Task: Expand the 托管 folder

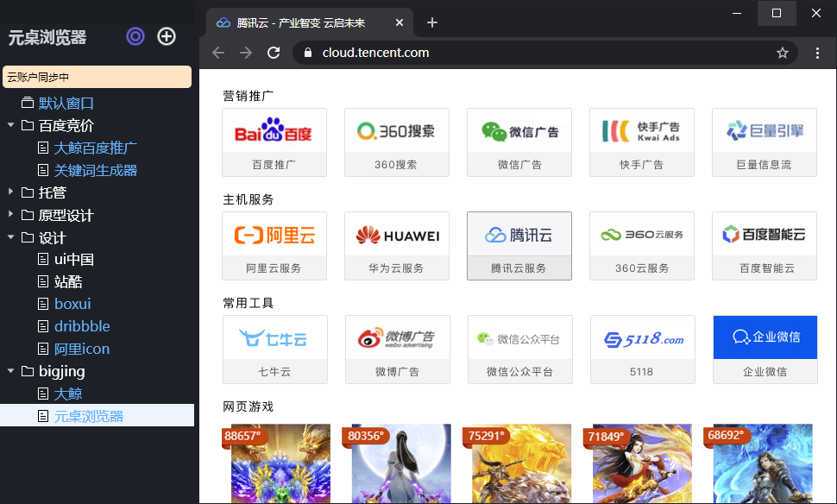Action: (x=10, y=191)
